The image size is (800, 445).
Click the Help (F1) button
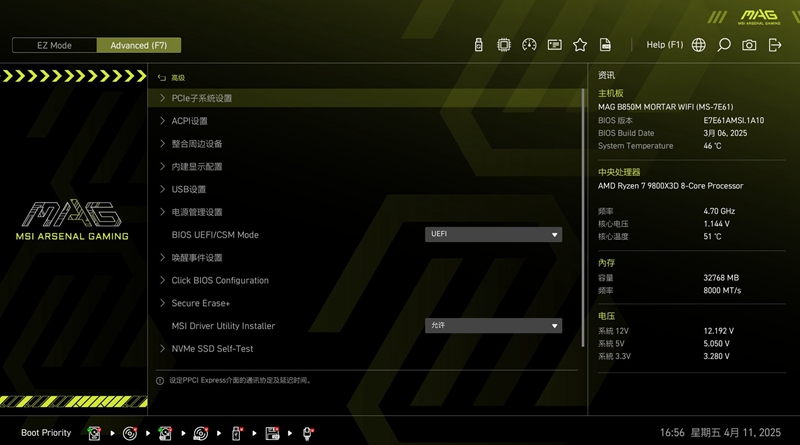point(664,45)
